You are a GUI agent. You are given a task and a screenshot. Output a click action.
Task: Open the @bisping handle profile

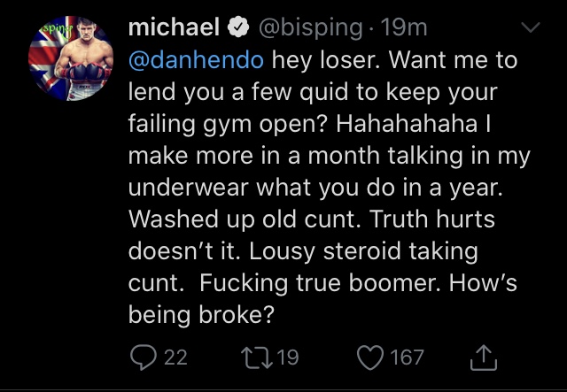coord(310,28)
